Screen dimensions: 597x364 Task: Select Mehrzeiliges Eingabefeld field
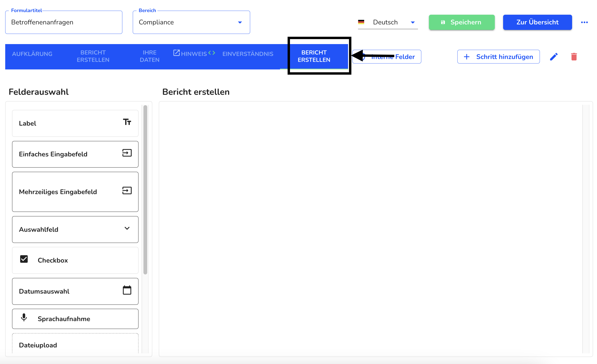coord(75,192)
